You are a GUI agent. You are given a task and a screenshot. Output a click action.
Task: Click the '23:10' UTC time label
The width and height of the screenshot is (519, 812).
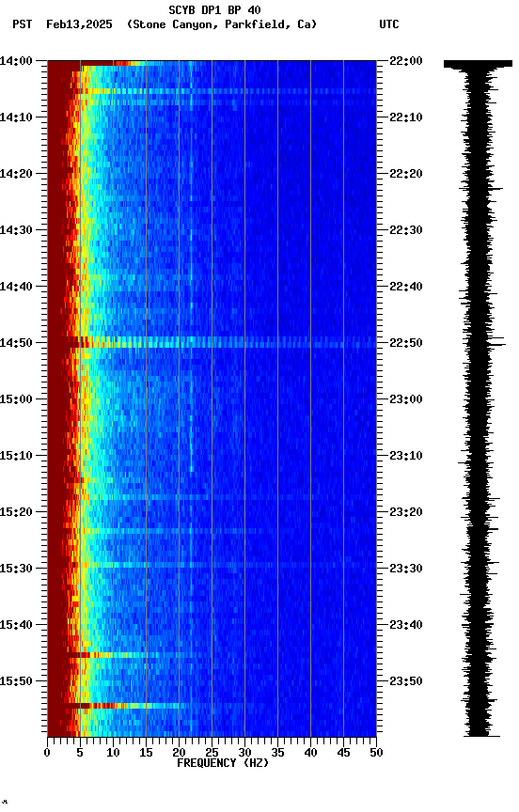click(406, 456)
